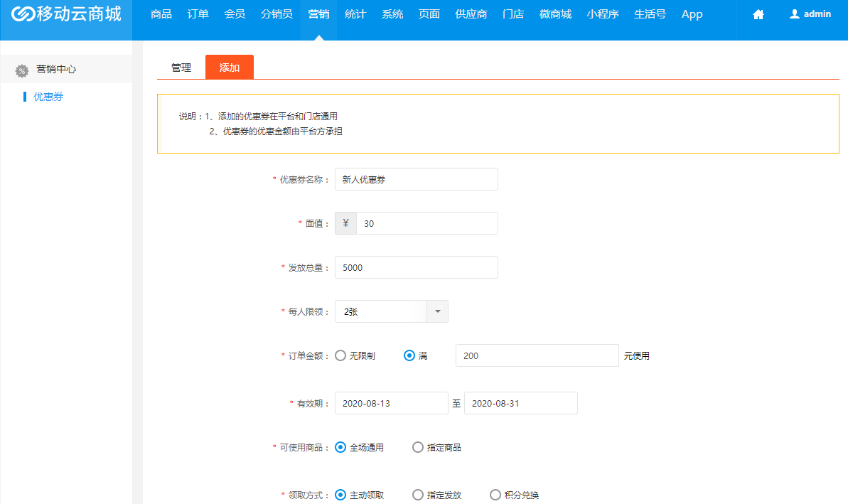
Task: Open the 每人限领 quantity dropdown
Action: (x=438, y=311)
